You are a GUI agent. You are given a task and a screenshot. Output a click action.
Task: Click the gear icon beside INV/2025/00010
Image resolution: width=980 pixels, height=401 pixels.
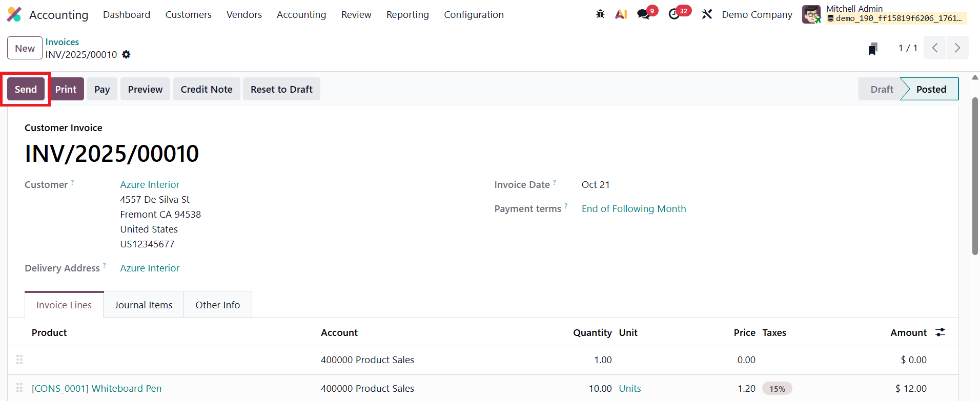(x=127, y=55)
